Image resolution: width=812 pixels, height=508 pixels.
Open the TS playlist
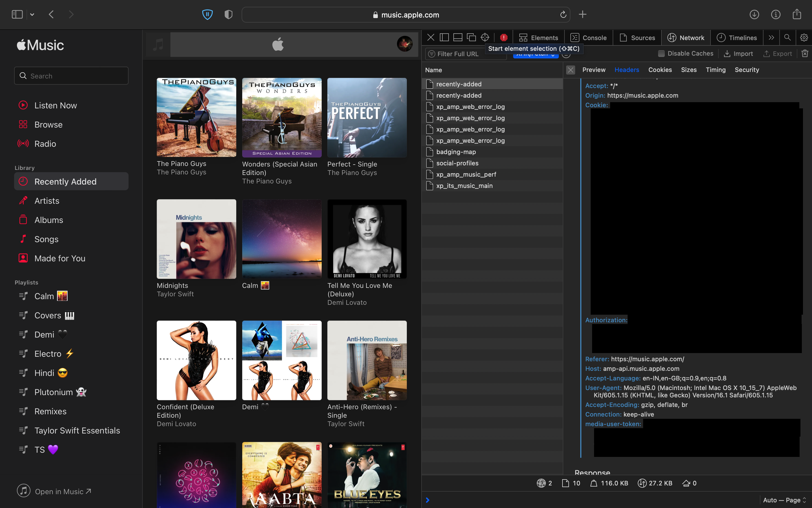(x=46, y=449)
